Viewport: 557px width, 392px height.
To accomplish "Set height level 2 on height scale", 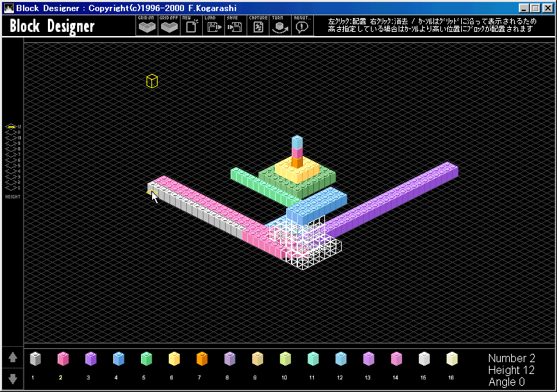I will 13,182.
